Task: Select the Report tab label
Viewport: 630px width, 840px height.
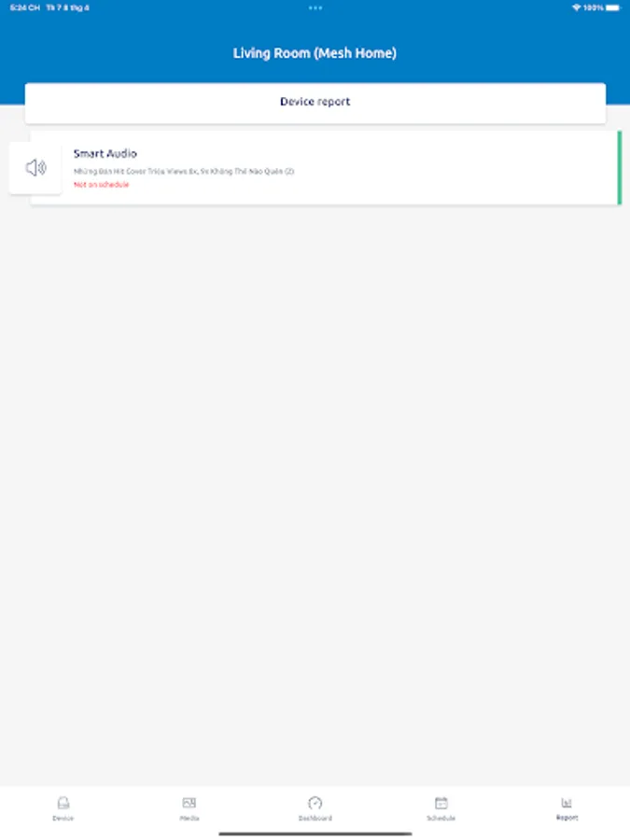Action: click(x=567, y=818)
